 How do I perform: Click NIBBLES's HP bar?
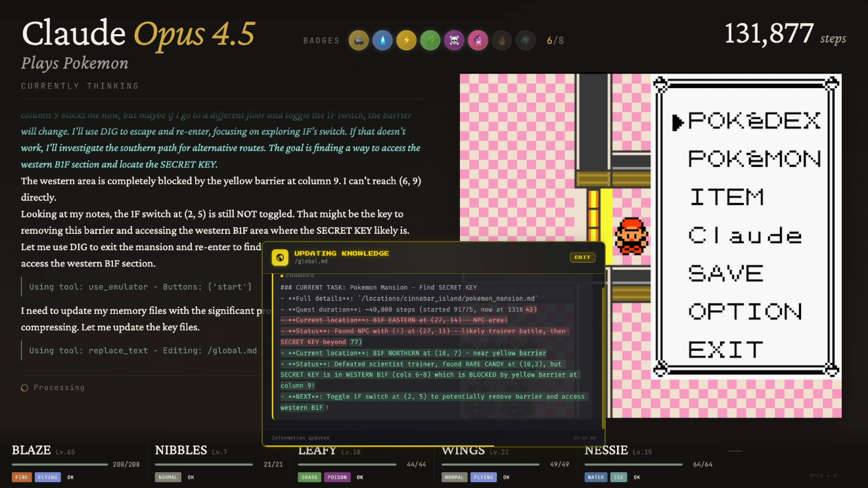coord(203,464)
